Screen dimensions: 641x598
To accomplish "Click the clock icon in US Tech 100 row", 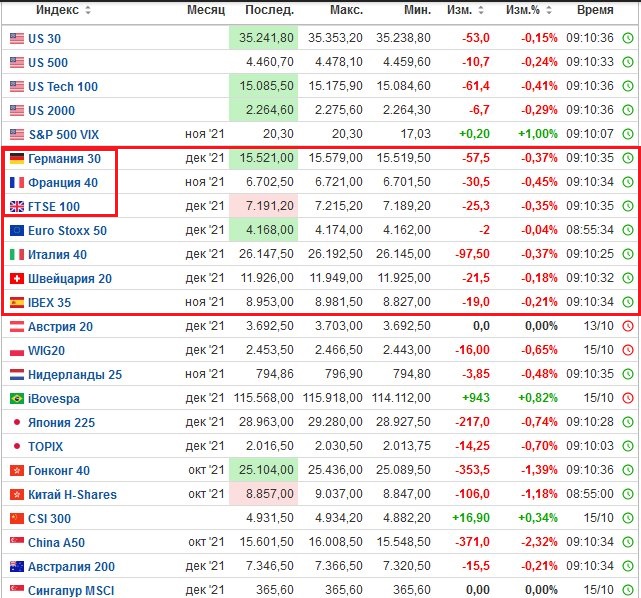I will [x=628, y=86].
